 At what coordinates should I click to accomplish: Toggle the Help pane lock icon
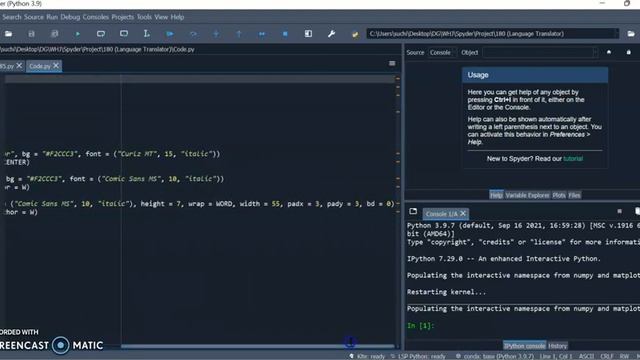click(x=629, y=52)
